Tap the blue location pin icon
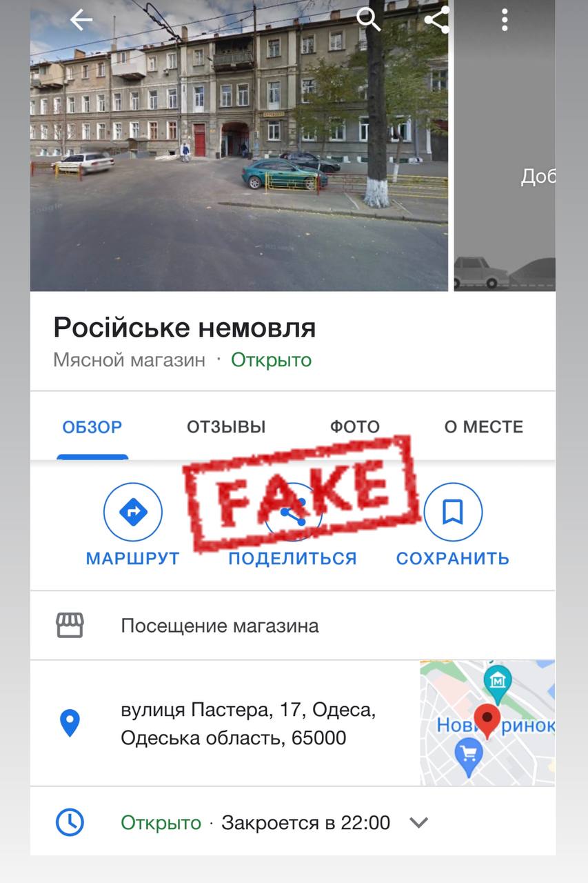Viewport: 588px width, 883px height. point(70,723)
